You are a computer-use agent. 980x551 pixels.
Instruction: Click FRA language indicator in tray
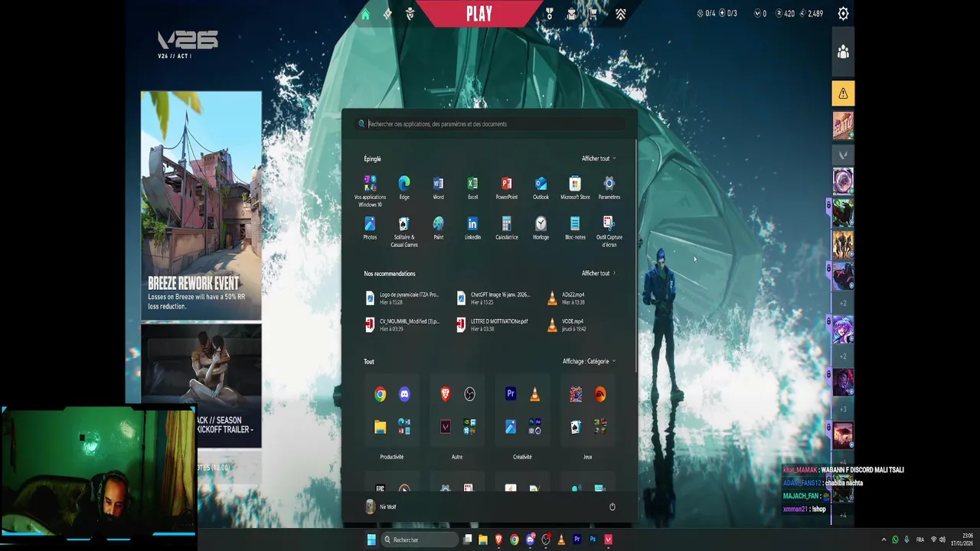tap(920, 540)
